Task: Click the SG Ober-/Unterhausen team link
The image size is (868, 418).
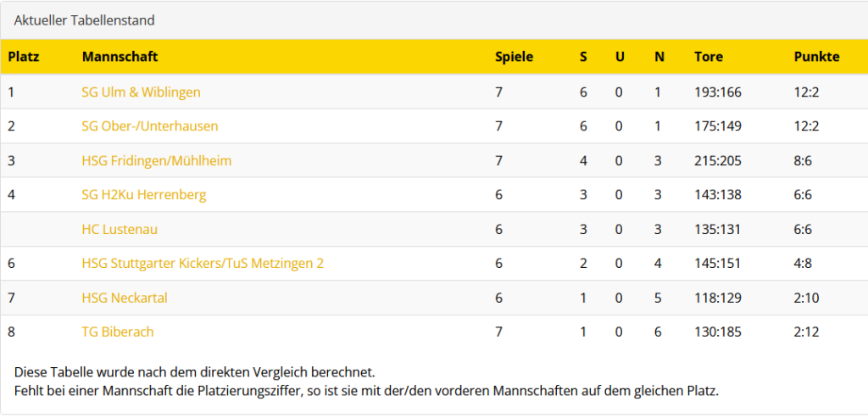Action: [149, 126]
